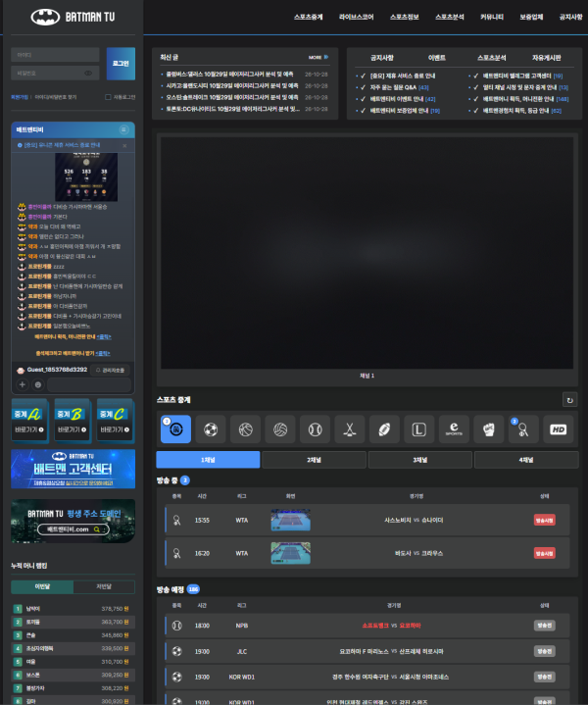The image size is (588, 705).
Task: Click the red watch button for 15:55 match
Action: click(545, 521)
